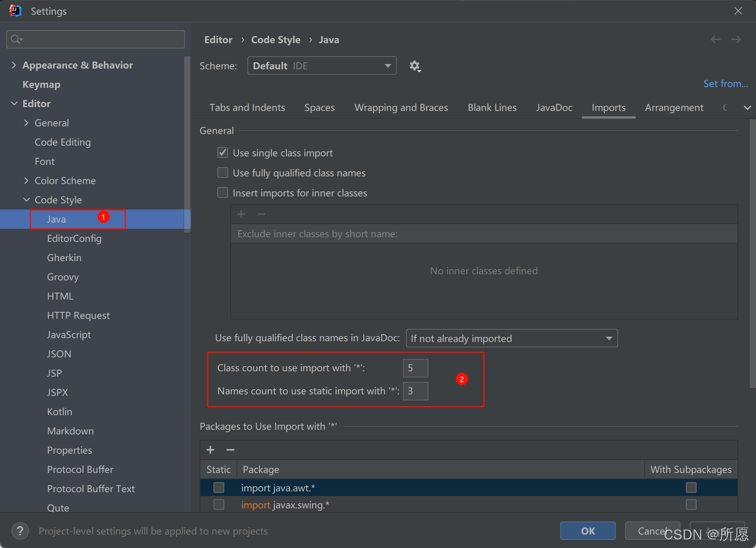Select Groovy code style
The width and height of the screenshot is (756, 548).
(x=63, y=277)
